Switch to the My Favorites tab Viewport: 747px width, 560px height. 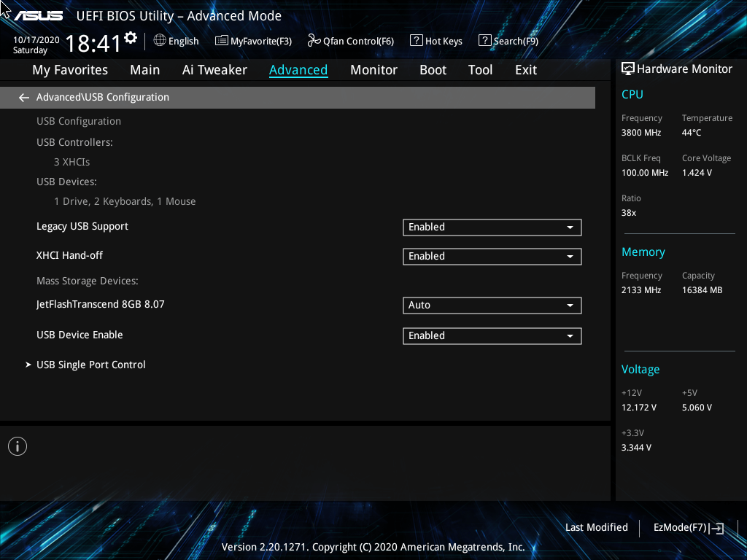click(x=70, y=70)
